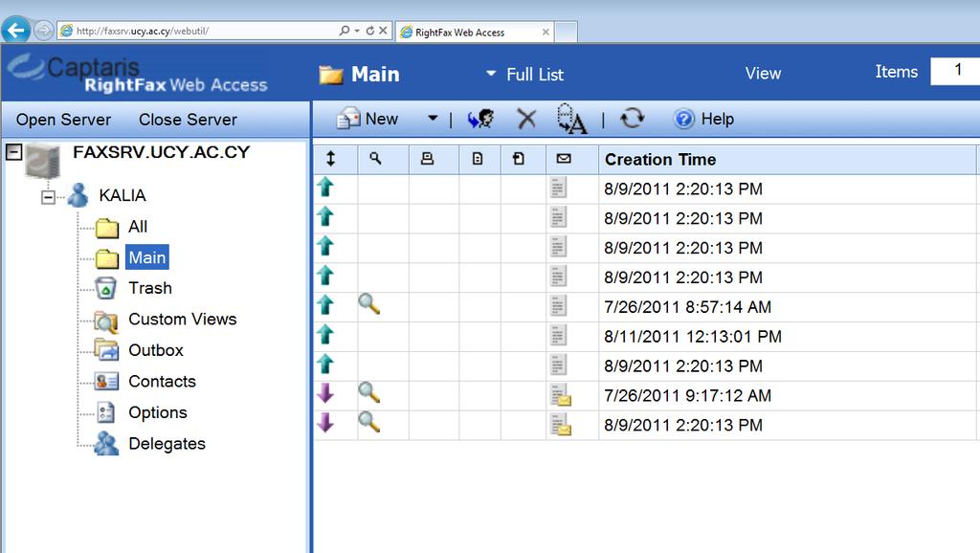Click the New fax icon button
Image resolution: width=980 pixels, height=553 pixels.
[x=348, y=119]
